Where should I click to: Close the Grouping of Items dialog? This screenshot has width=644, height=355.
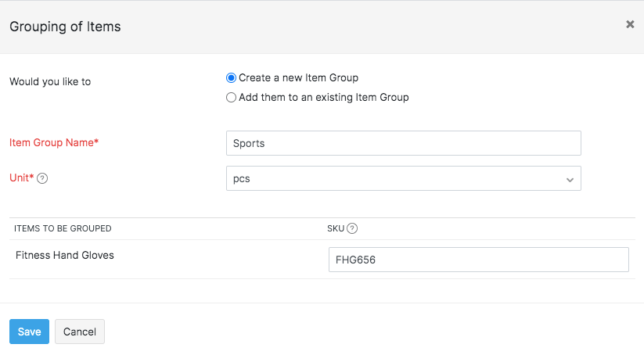coord(630,25)
